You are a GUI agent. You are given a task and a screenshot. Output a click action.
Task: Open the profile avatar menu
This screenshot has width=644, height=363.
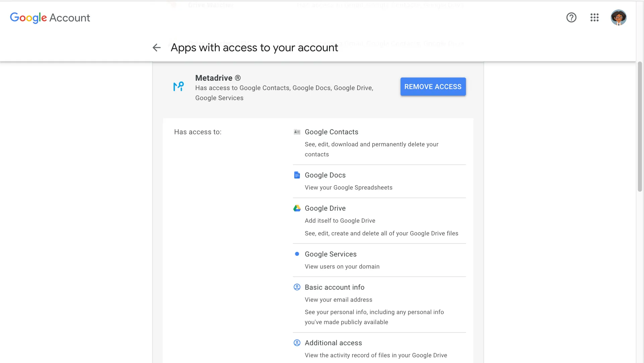619,17
